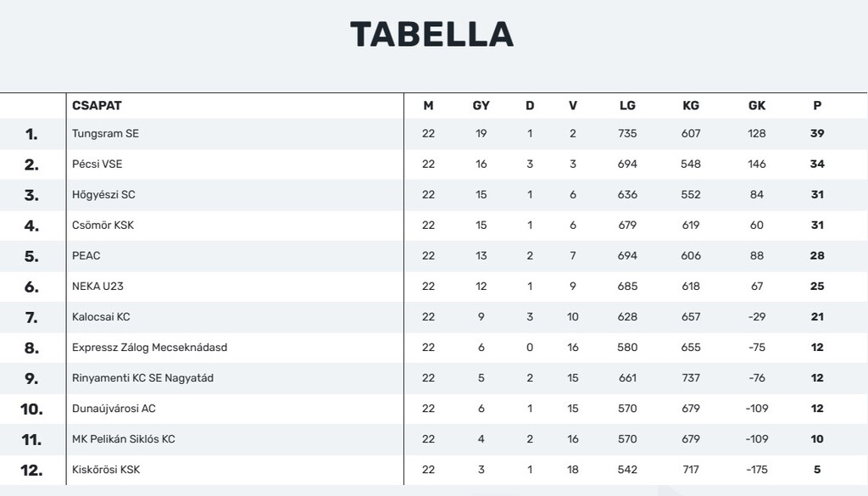868x496 pixels.
Task: Click Kalocsai KC team name
Action: (x=101, y=316)
